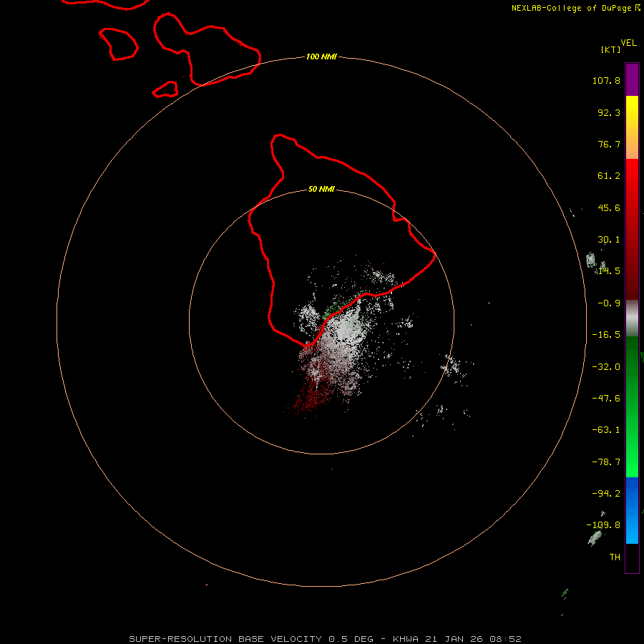Click the NEXLAB-College of DuPage credit text

[x=575, y=8]
